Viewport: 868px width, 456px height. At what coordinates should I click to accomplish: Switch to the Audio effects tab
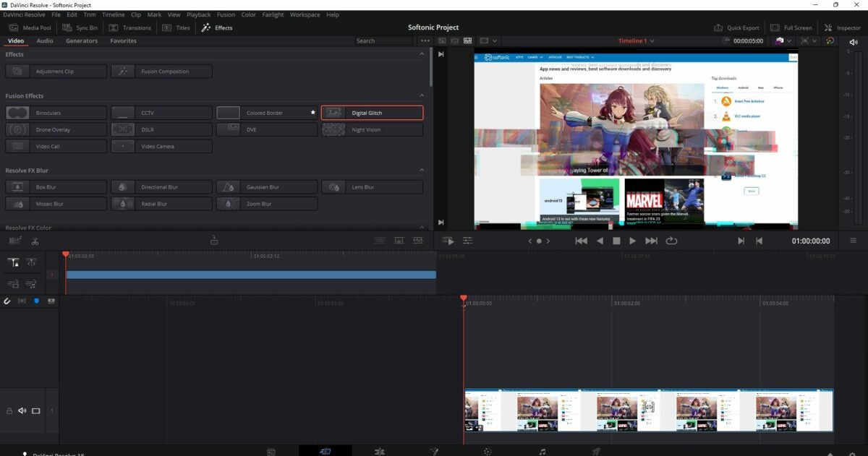(x=45, y=40)
